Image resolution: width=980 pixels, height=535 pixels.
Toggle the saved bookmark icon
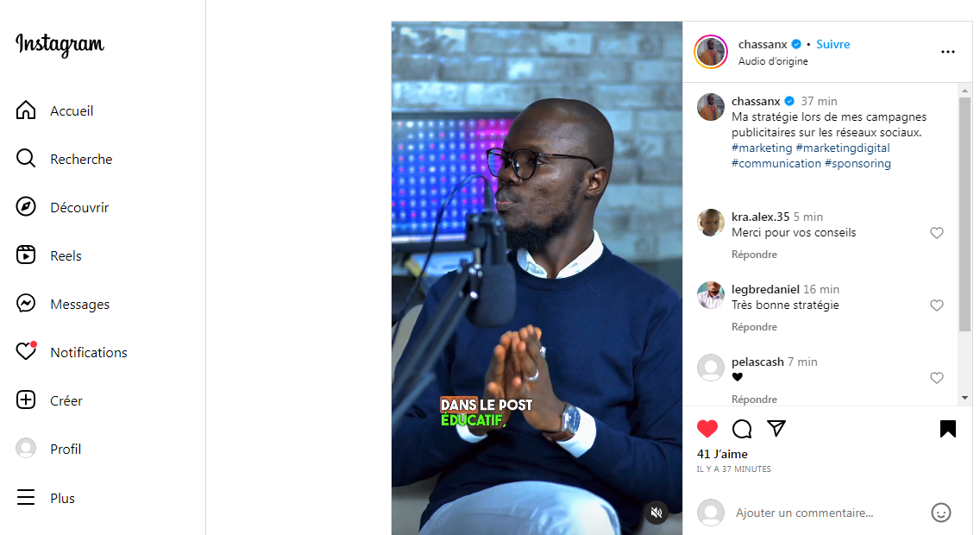click(947, 429)
